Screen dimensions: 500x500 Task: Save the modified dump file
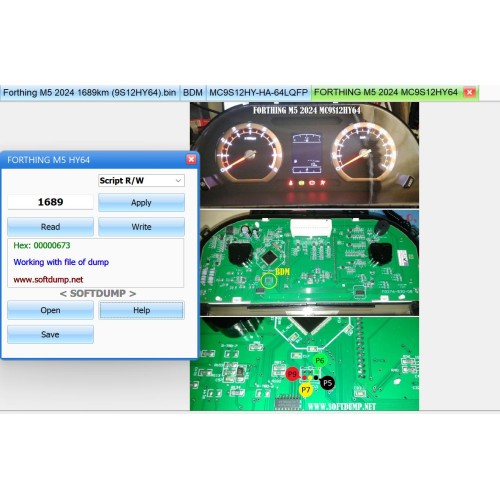tap(50, 334)
